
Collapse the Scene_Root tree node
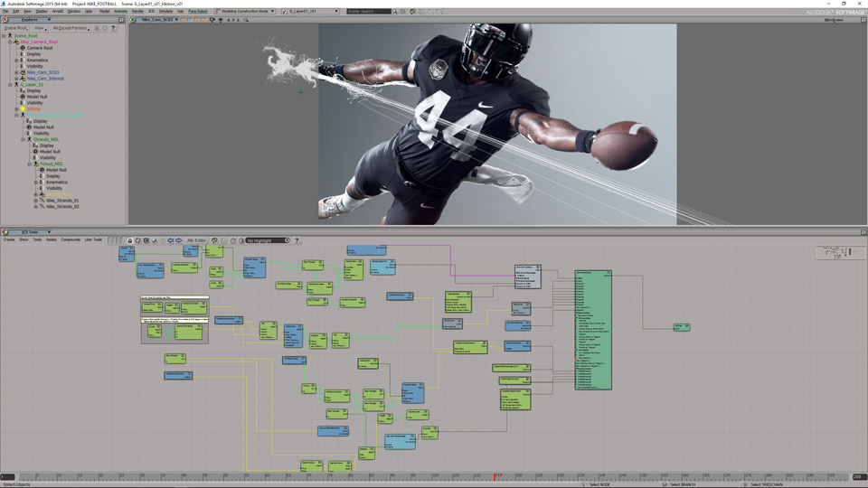tap(4, 36)
